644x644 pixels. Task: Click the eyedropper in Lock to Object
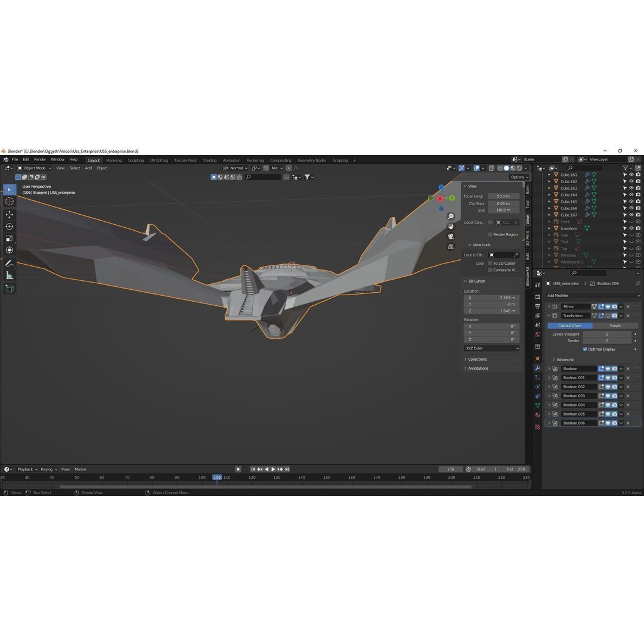(x=516, y=255)
